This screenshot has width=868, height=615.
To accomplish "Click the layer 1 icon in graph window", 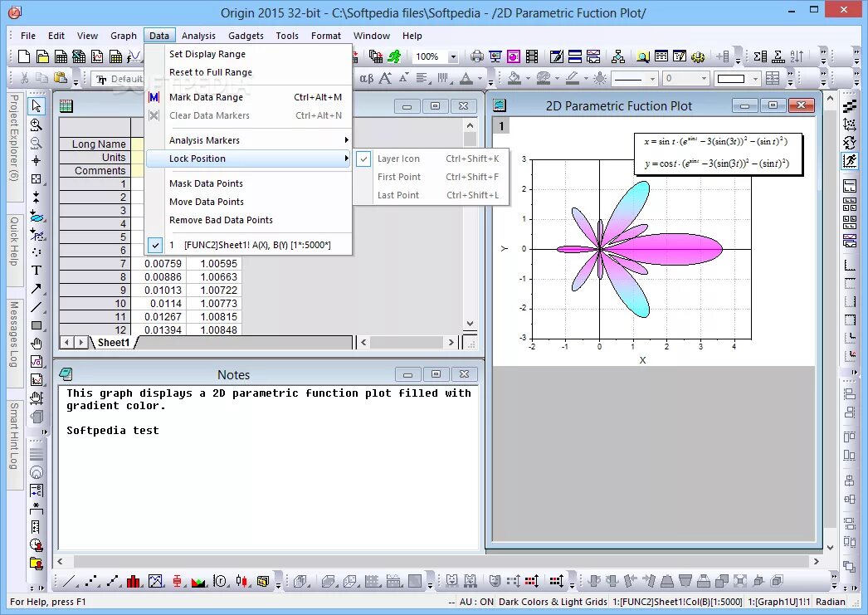I will [x=501, y=126].
